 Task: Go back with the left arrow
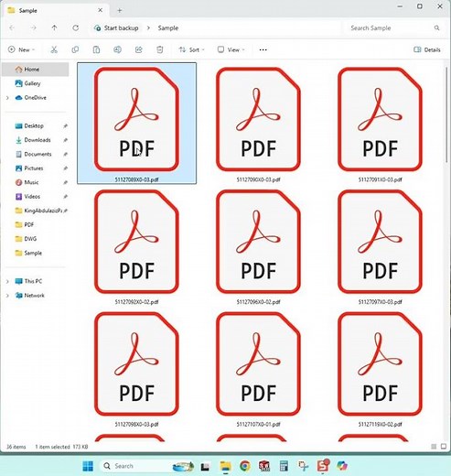pos(12,27)
